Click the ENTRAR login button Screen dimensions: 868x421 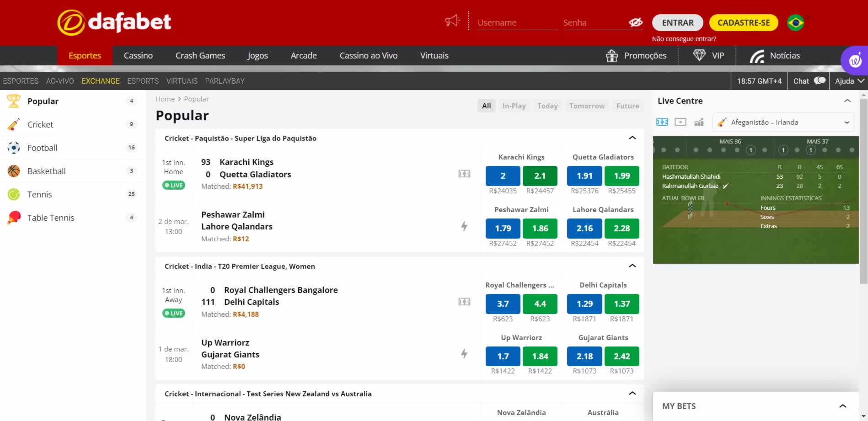point(678,22)
